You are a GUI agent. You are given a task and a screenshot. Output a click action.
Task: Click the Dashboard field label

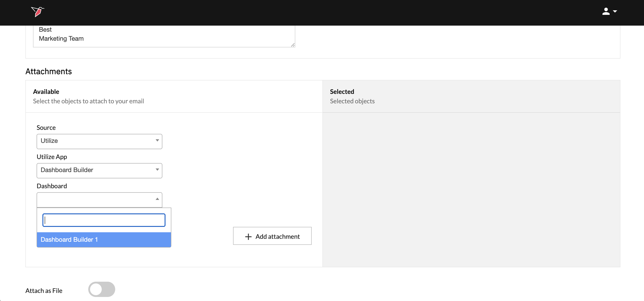tap(52, 186)
